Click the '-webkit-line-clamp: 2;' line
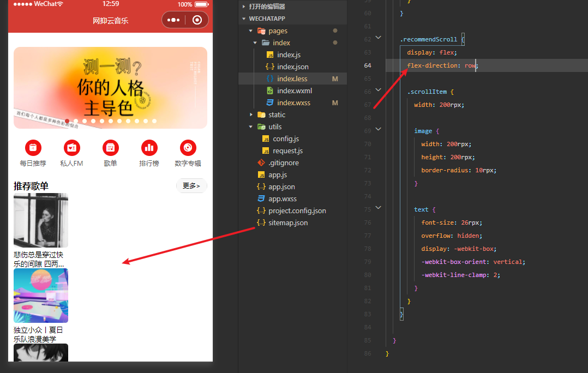The width and height of the screenshot is (588, 373). tap(460, 275)
